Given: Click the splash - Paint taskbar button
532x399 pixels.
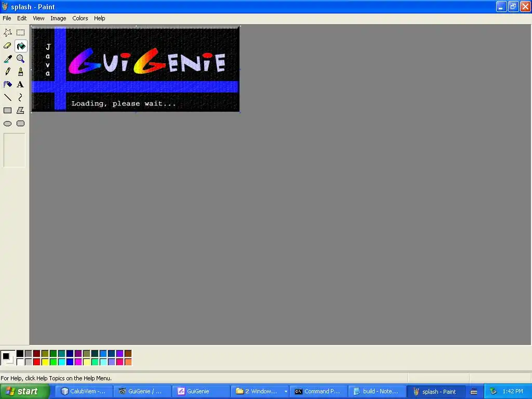Looking at the screenshot, I should 436,392.
